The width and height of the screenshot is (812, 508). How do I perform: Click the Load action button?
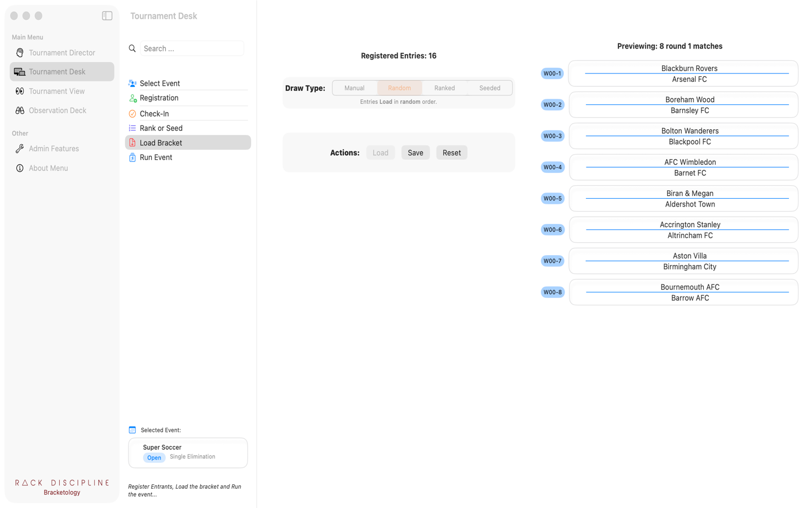tap(381, 153)
